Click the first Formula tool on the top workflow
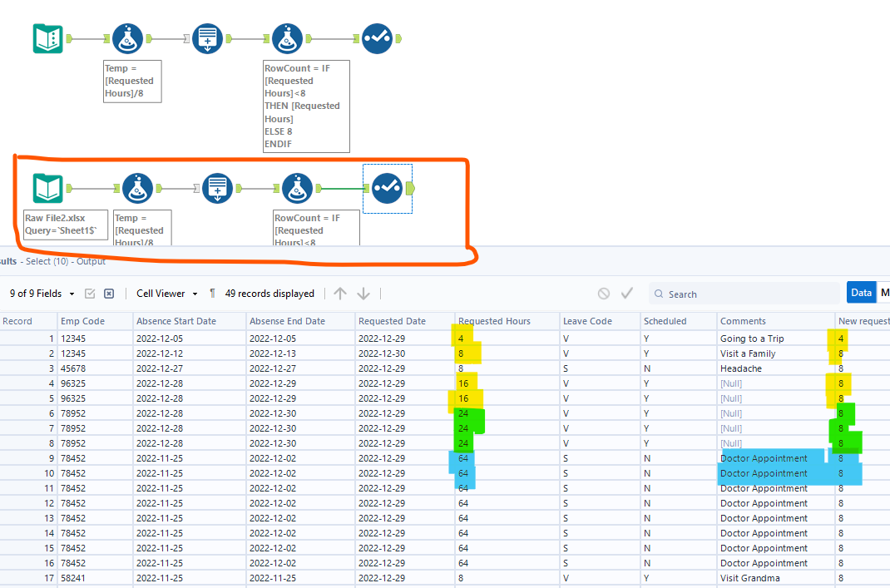This screenshot has height=588, width=890. (127, 38)
